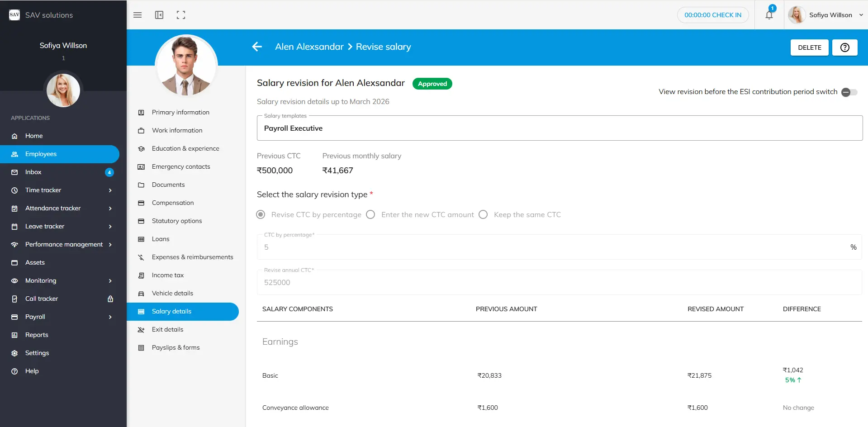Expand the Payroll menu chevron
The height and width of the screenshot is (427, 868).
110,317
